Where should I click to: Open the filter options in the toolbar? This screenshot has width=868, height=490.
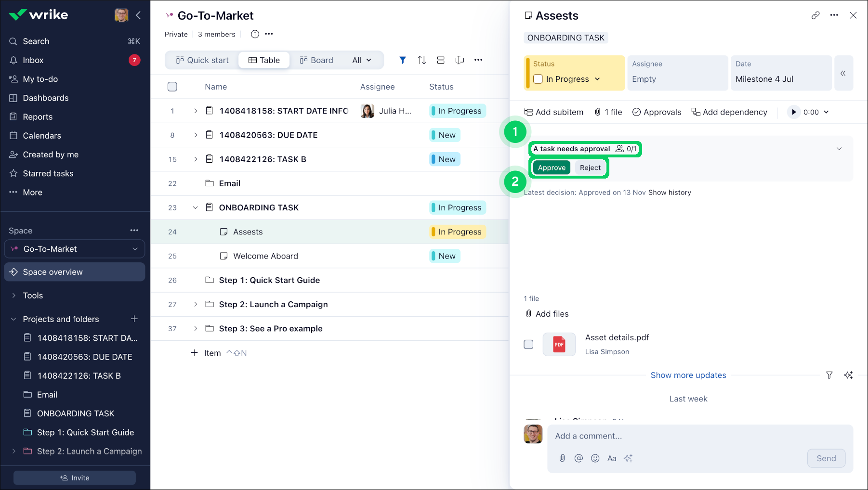click(x=403, y=60)
